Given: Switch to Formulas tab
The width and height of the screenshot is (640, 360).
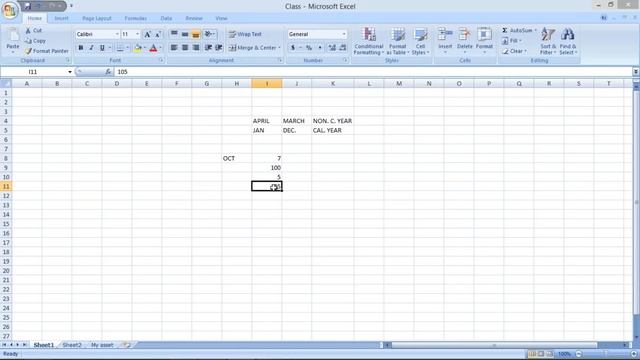Looking at the screenshot, I should [136, 18].
